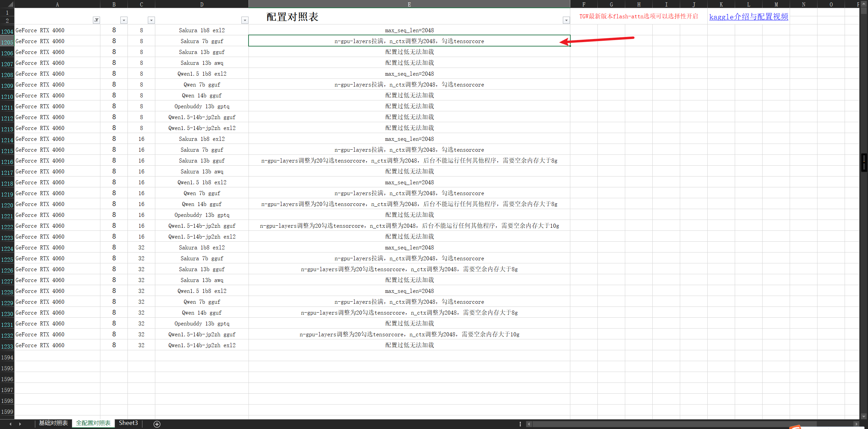Click Qwen 14b gguf in row 1230
This screenshot has width=868, height=429.
202,313
